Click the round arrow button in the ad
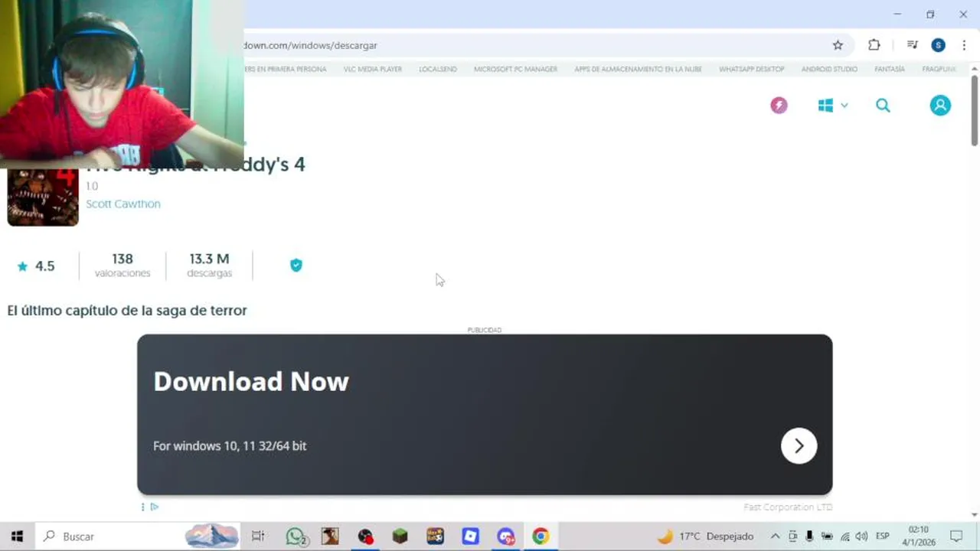 click(799, 445)
